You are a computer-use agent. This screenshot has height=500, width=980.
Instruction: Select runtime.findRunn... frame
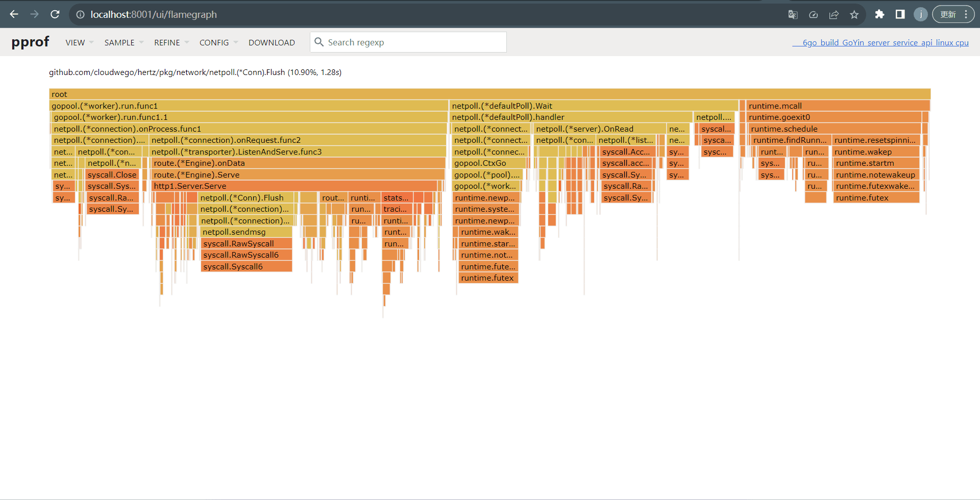[790, 140]
